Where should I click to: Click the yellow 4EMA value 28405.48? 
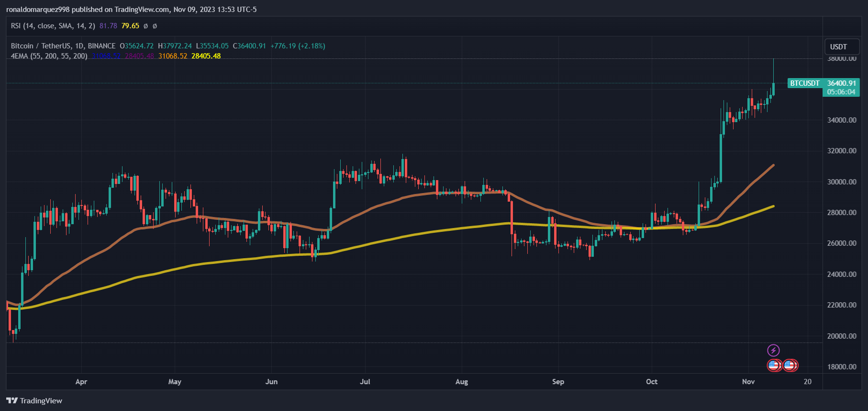pos(206,56)
